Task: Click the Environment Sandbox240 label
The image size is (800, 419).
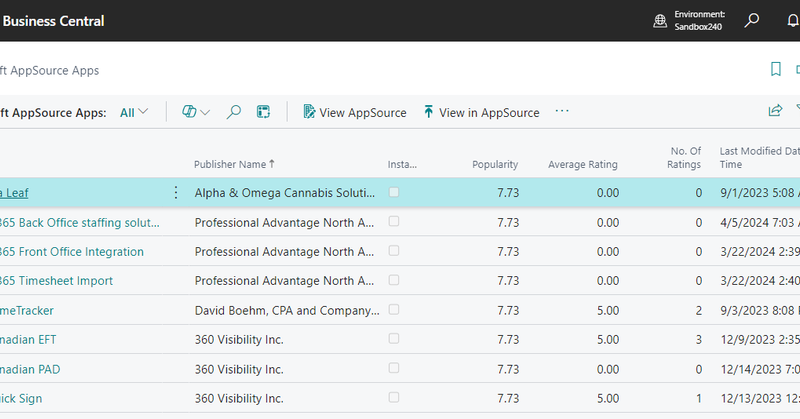Action: tap(699, 20)
